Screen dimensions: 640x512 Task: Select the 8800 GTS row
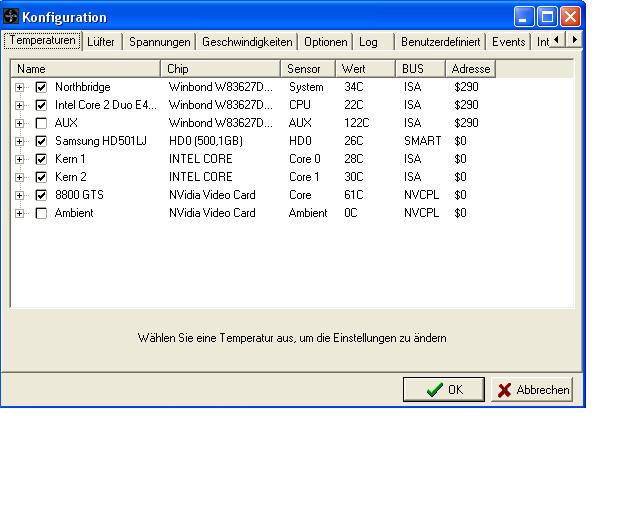pyautogui.click(x=80, y=195)
